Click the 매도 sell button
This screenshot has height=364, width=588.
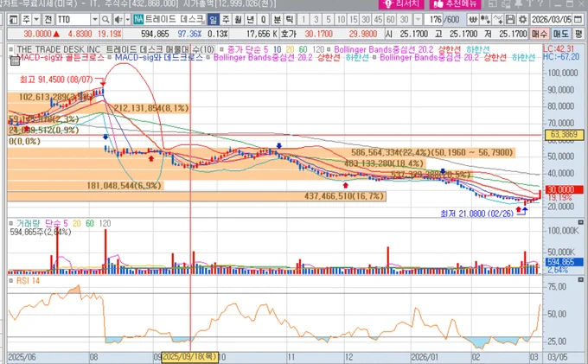pyautogui.click(x=560, y=34)
